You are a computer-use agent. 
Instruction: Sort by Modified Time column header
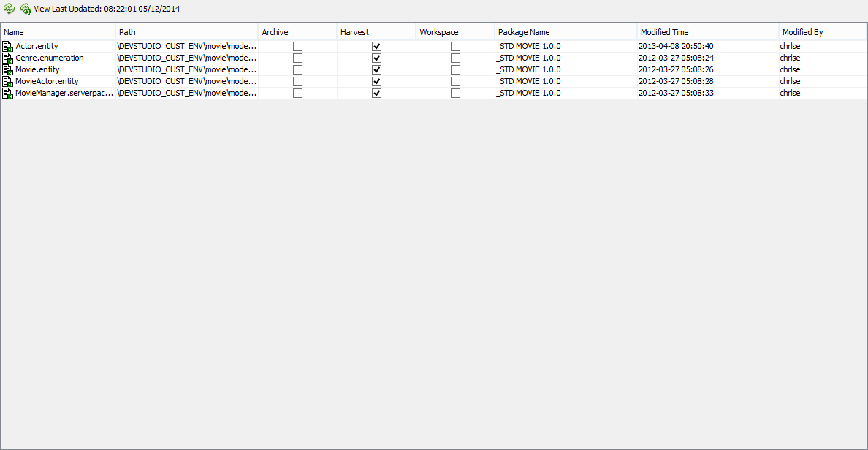[708, 32]
